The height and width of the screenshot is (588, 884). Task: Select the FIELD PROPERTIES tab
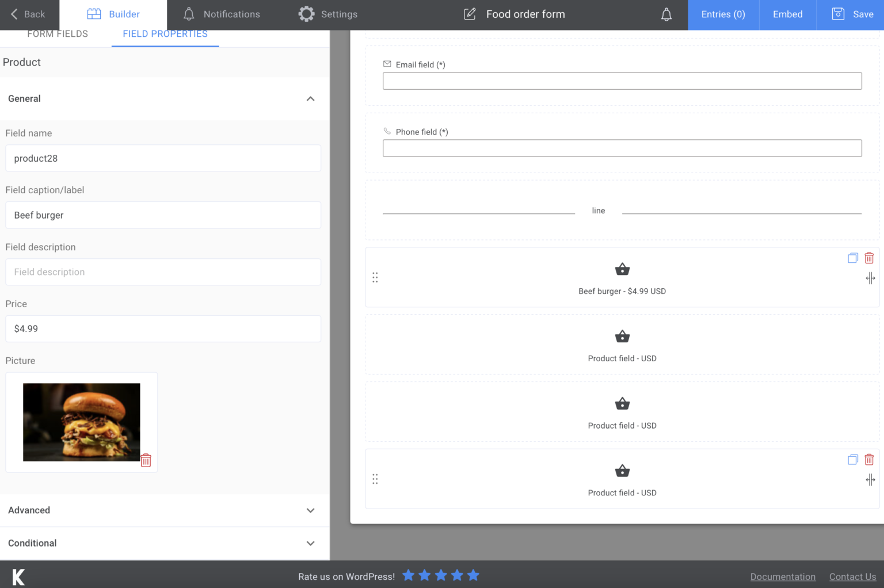165,33
